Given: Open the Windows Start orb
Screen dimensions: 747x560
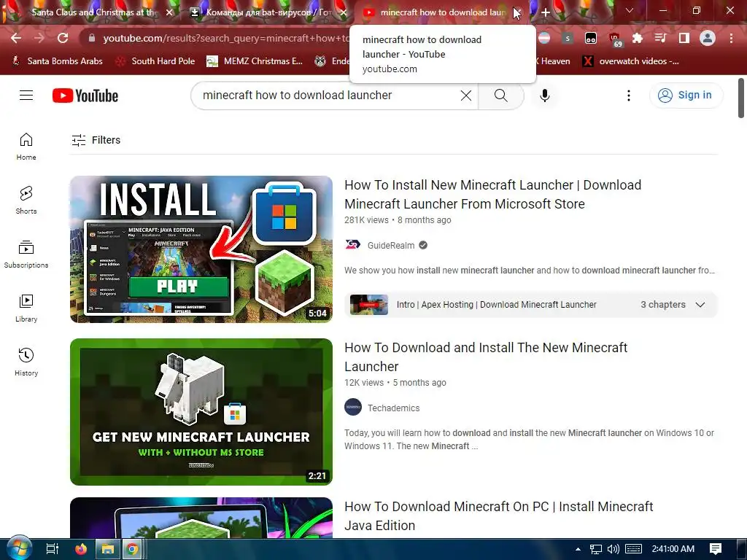Looking at the screenshot, I should click(18, 548).
